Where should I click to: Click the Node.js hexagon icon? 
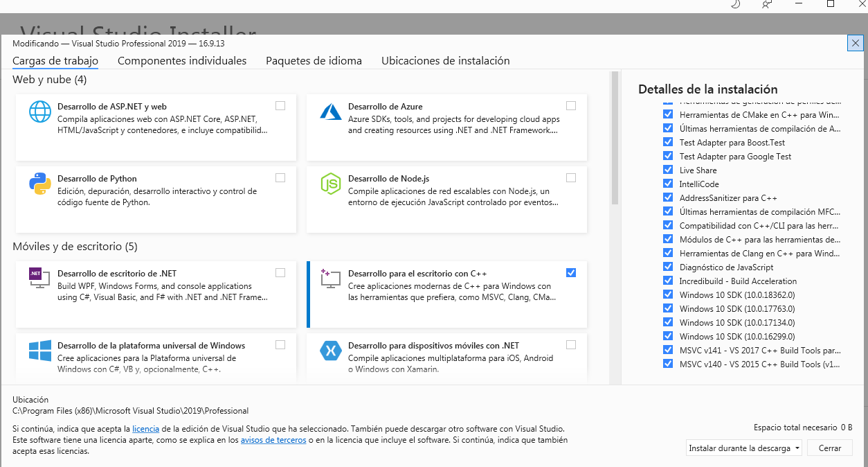(x=331, y=184)
